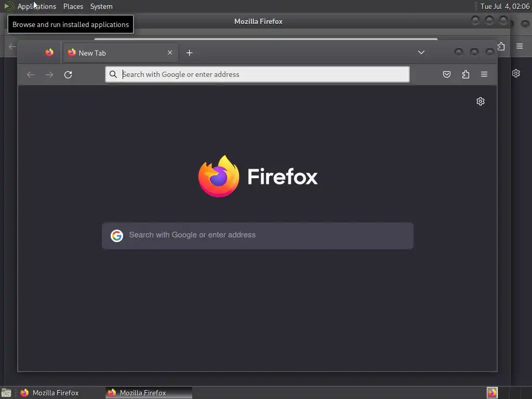Click back arrow in background Firefox window
The image size is (532, 399).
click(x=12, y=46)
